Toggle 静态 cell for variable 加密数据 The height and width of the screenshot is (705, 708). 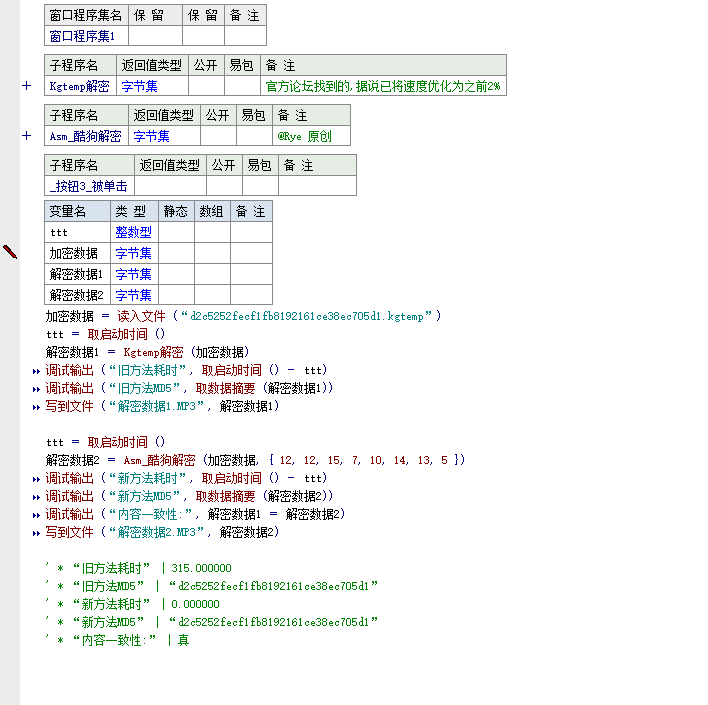click(x=177, y=253)
